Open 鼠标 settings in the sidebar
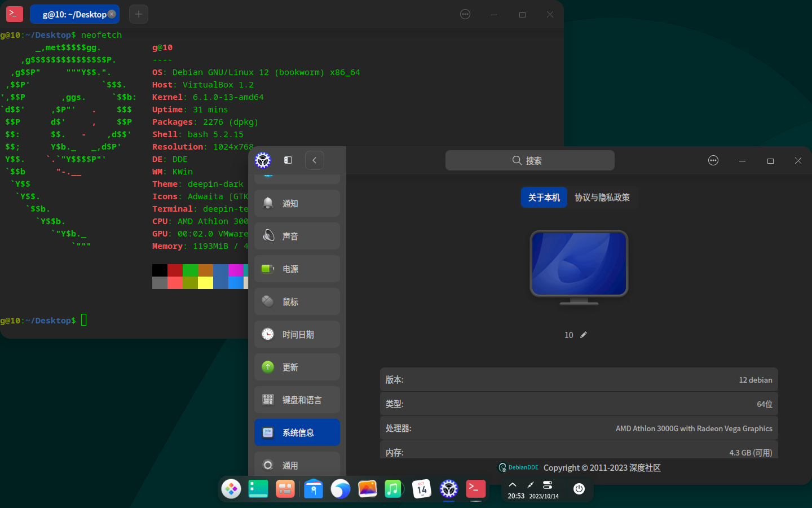This screenshot has height=508, width=812. 297,301
